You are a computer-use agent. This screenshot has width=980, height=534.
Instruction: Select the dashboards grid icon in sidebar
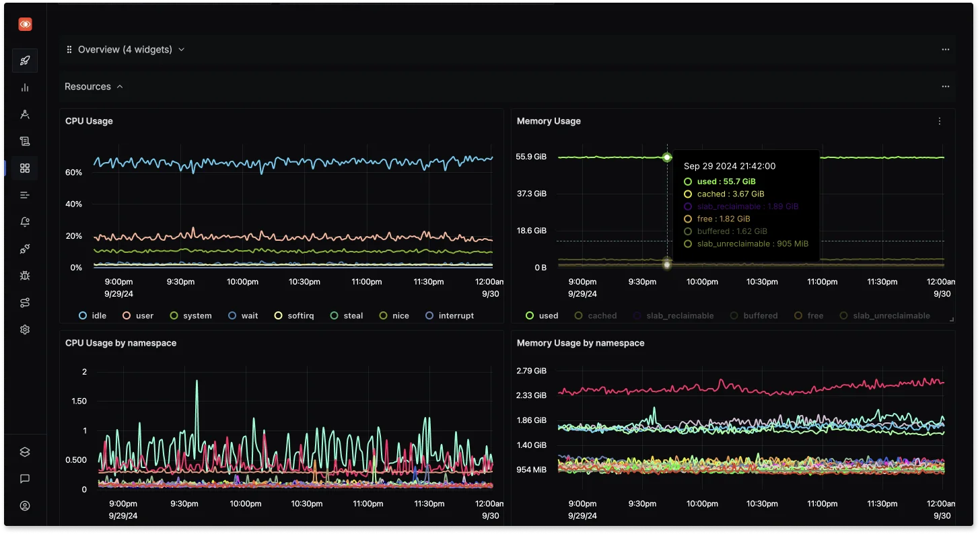click(24, 168)
